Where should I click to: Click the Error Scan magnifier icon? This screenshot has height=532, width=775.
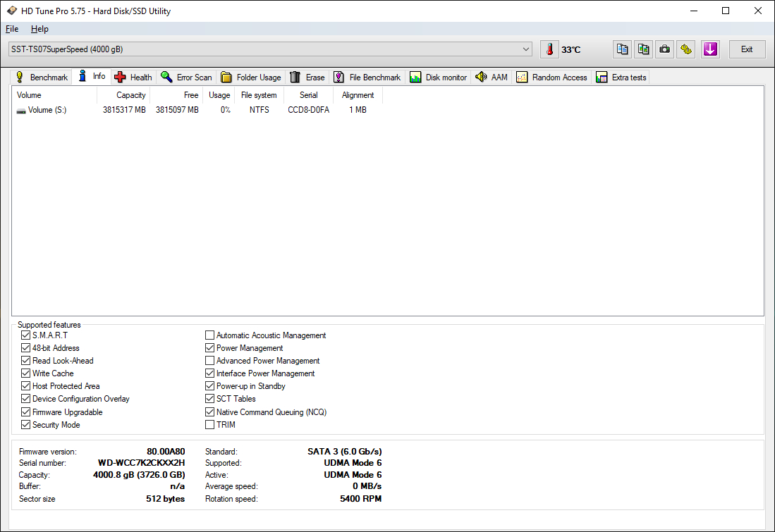[x=166, y=77]
